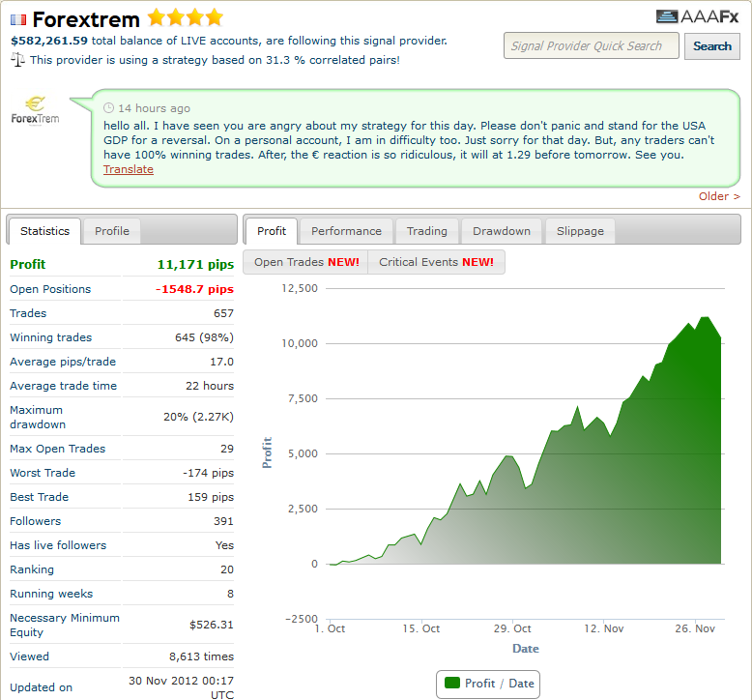Click the Worst Trade -174 pips value
This screenshot has height=700, width=752.
[x=208, y=473]
